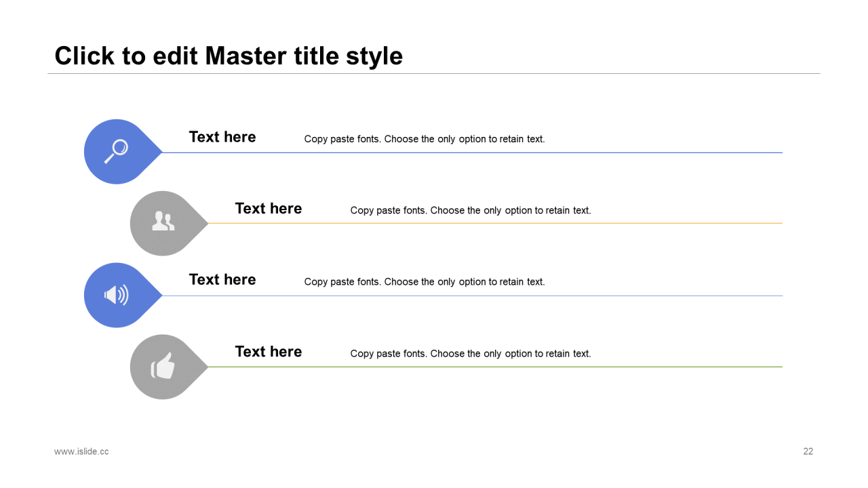Click the slide number 22

point(808,451)
